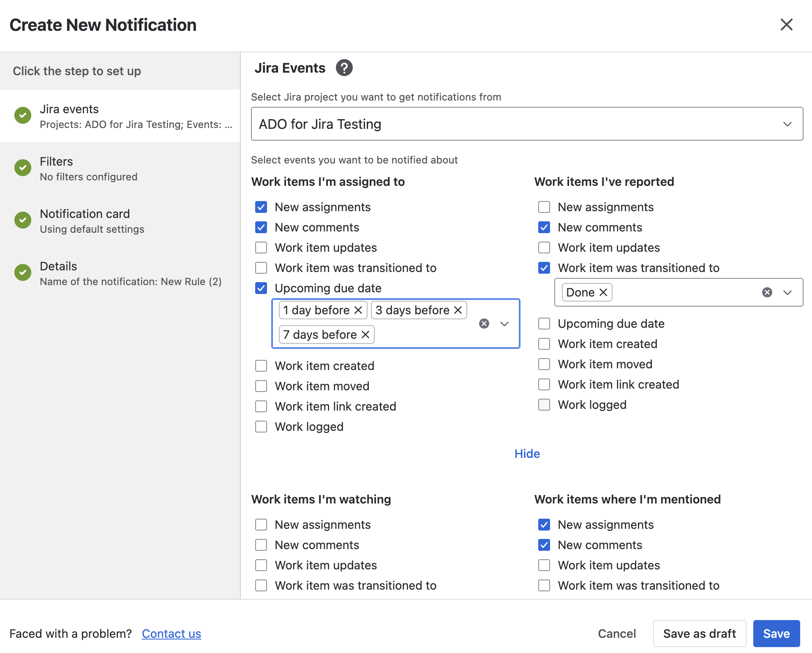Click Hide to collapse event options
Screen dimensions: 812x653
(x=527, y=454)
